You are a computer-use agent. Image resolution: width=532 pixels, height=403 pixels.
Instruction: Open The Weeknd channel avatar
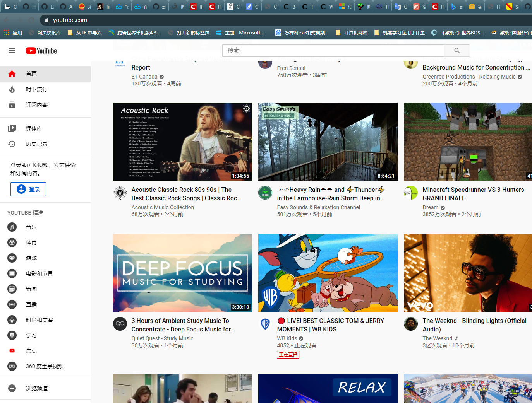tap(411, 324)
